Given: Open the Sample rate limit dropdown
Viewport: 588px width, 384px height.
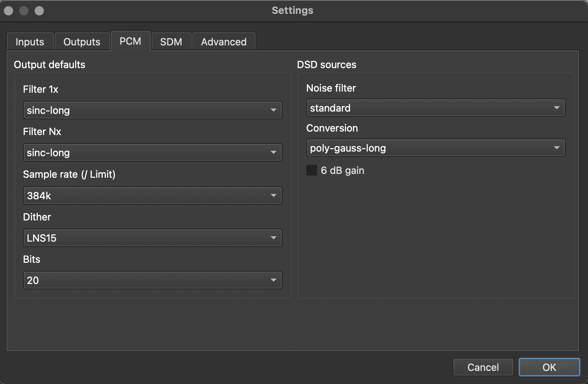Looking at the screenshot, I should coord(152,196).
